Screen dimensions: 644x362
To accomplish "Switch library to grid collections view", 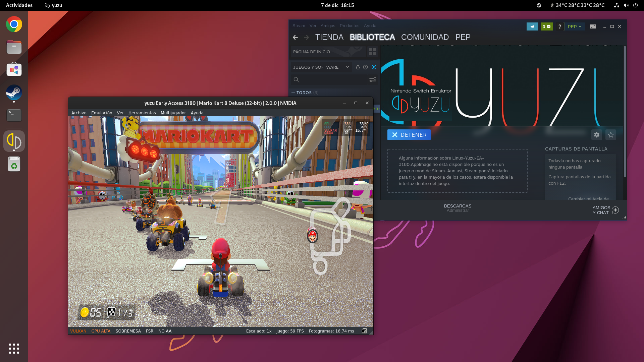I will [372, 52].
